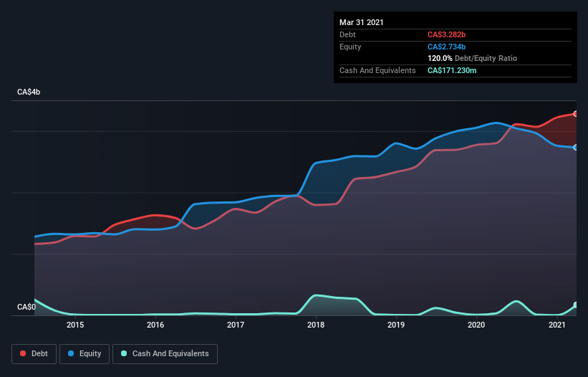The width and height of the screenshot is (588, 377).
Task: Toggle the Debt legend button
Action: point(34,354)
